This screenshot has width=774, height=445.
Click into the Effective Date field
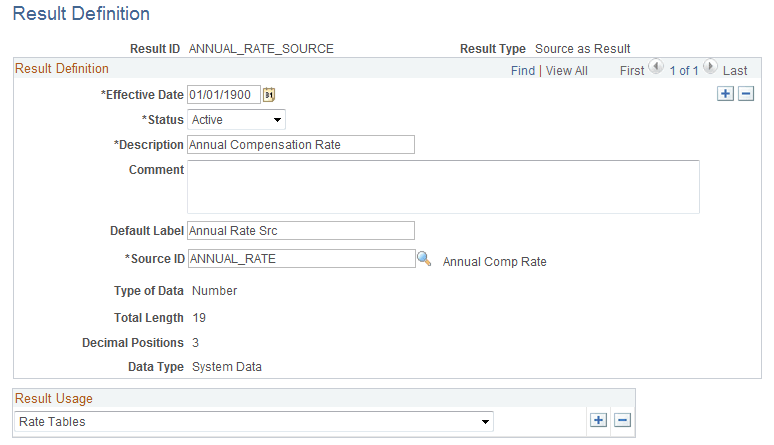[x=224, y=95]
